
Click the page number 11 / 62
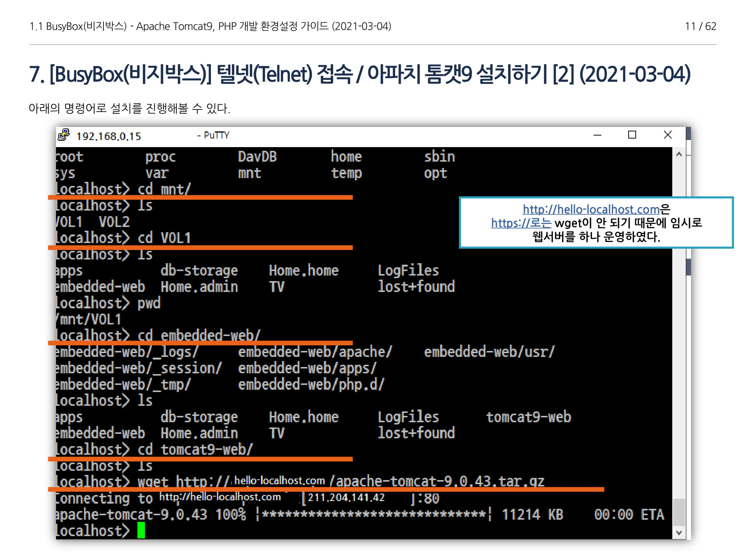tap(700, 26)
